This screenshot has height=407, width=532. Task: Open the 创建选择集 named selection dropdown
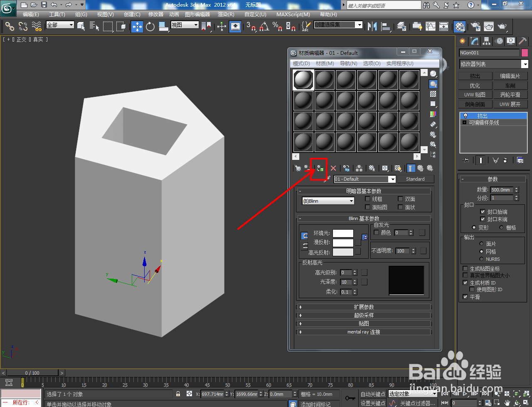coord(338,25)
